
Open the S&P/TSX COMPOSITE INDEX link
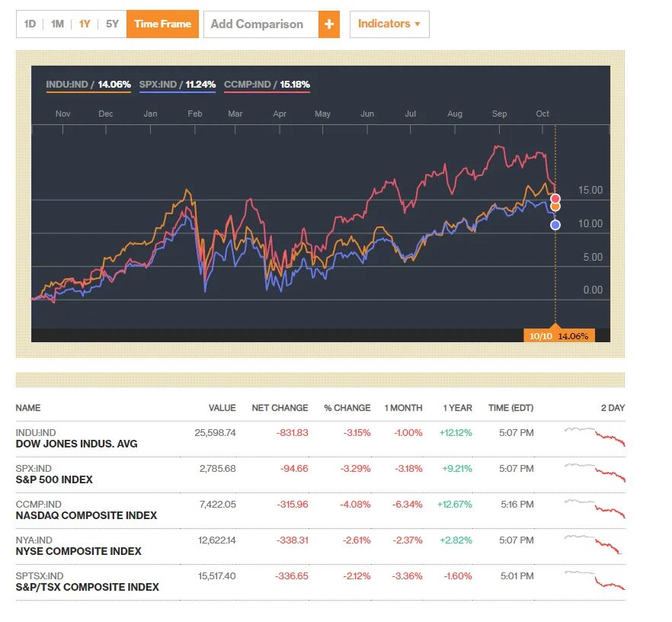(88, 587)
